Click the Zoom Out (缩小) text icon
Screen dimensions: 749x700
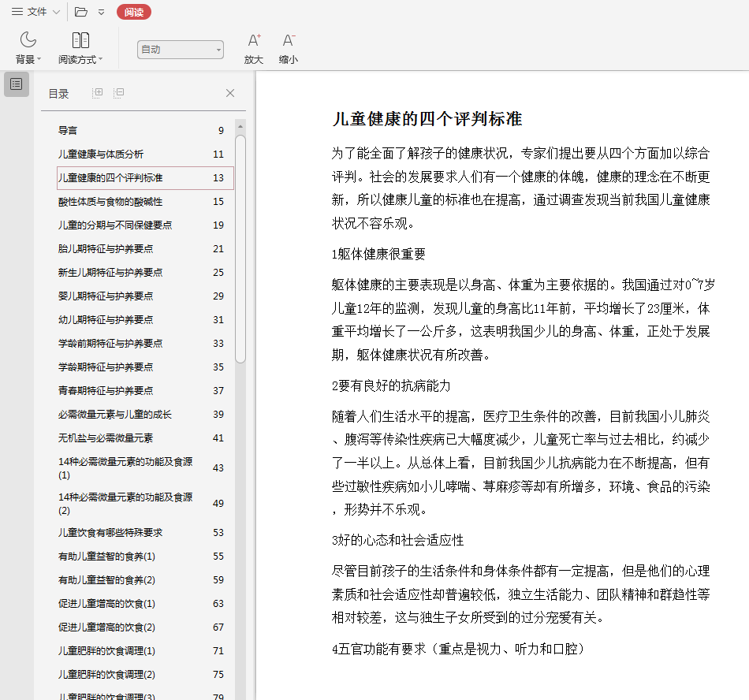click(289, 40)
